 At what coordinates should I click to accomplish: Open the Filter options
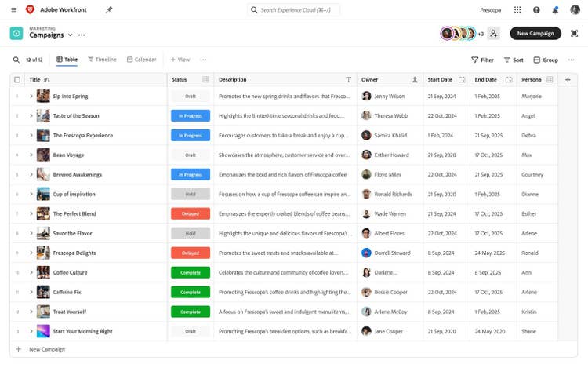point(482,60)
